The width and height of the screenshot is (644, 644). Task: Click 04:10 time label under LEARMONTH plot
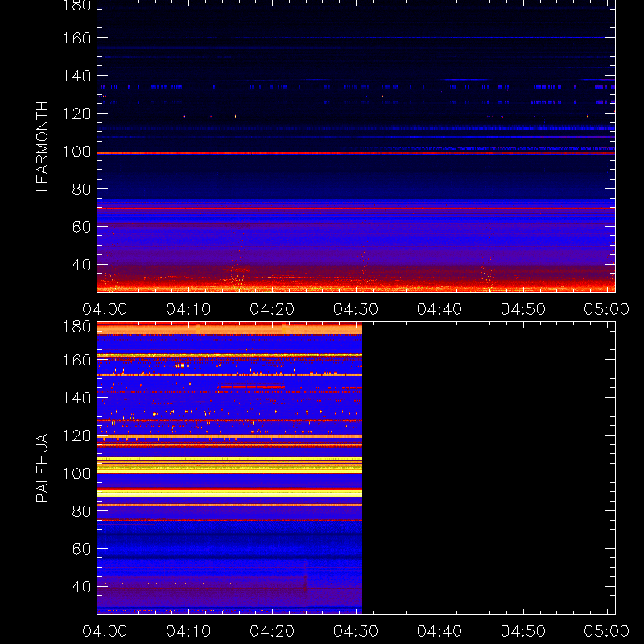[188, 309]
